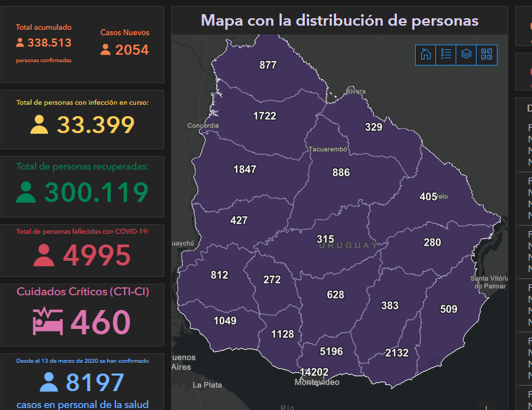Select the map region labeled 877

(268, 65)
